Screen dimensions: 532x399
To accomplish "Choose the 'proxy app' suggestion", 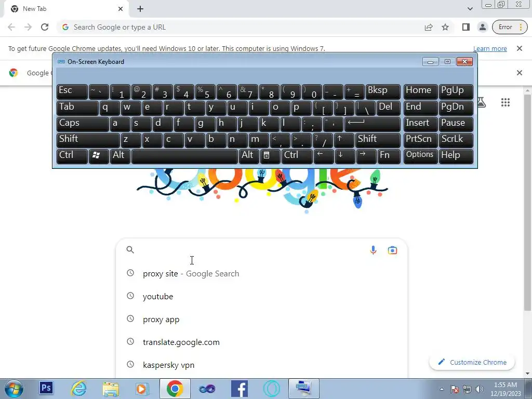I will coord(262,320).
